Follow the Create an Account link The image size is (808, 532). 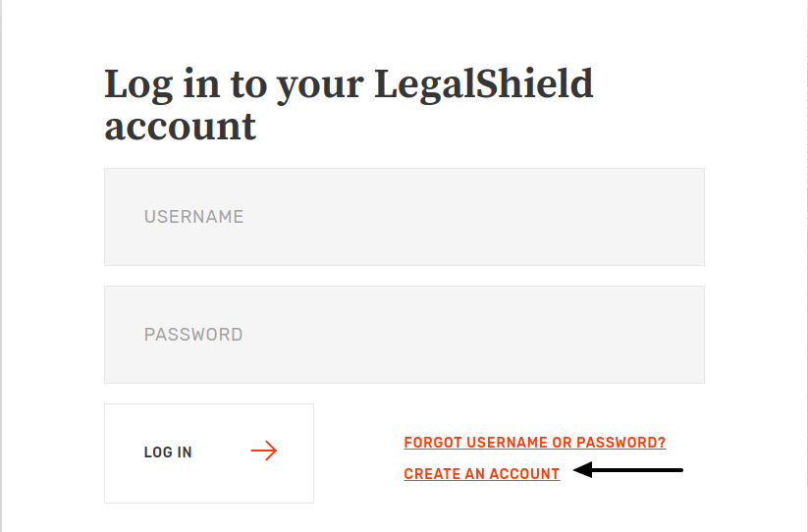tap(482, 474)
